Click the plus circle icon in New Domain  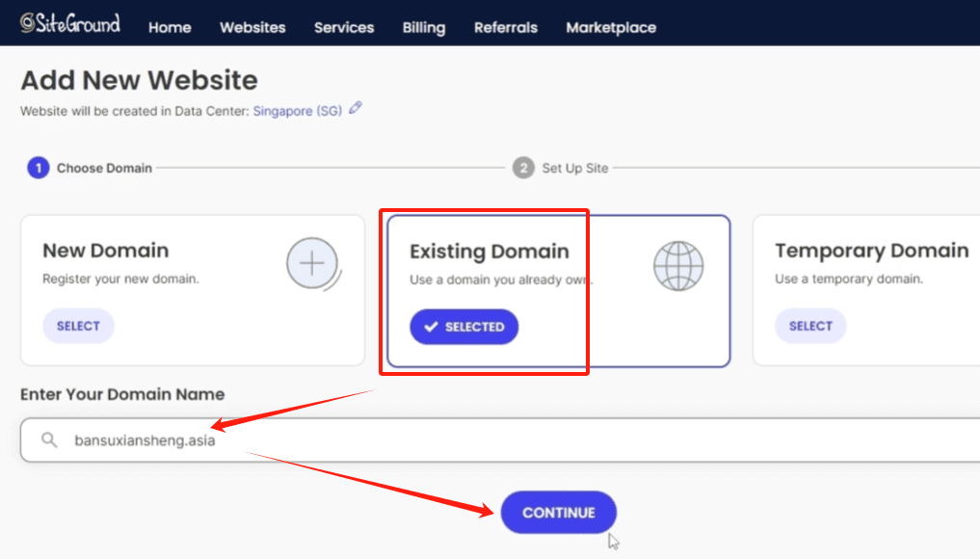(x=313, y=263)
